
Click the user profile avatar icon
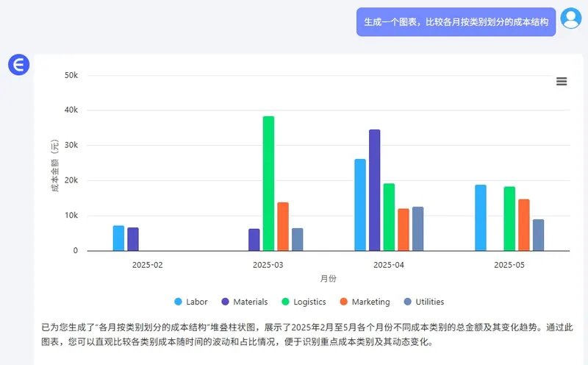point(570,18)
